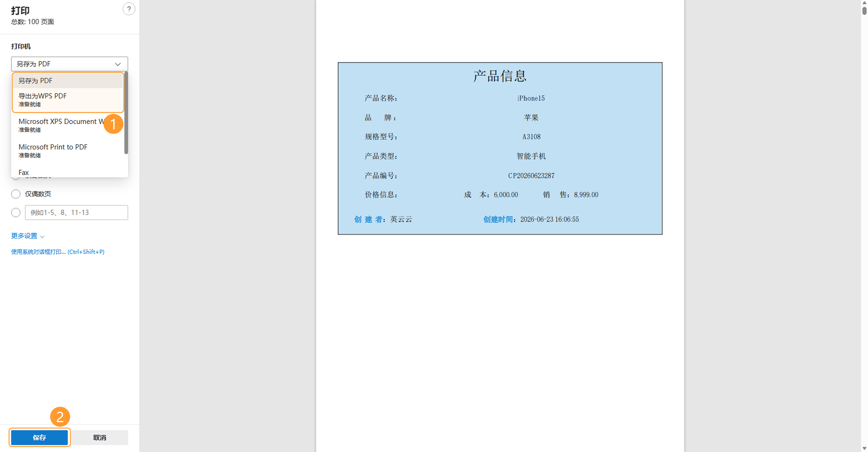
Task: Click the 取消 button
Action: click(x=99, y=438)
